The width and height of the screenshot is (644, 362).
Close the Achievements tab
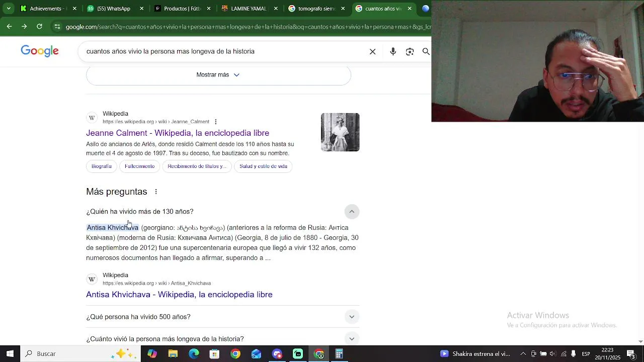tap(74, 9)
